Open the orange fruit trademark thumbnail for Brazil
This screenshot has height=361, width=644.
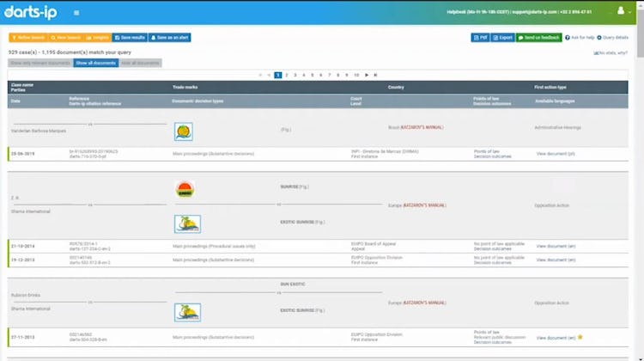coord(183,132)
